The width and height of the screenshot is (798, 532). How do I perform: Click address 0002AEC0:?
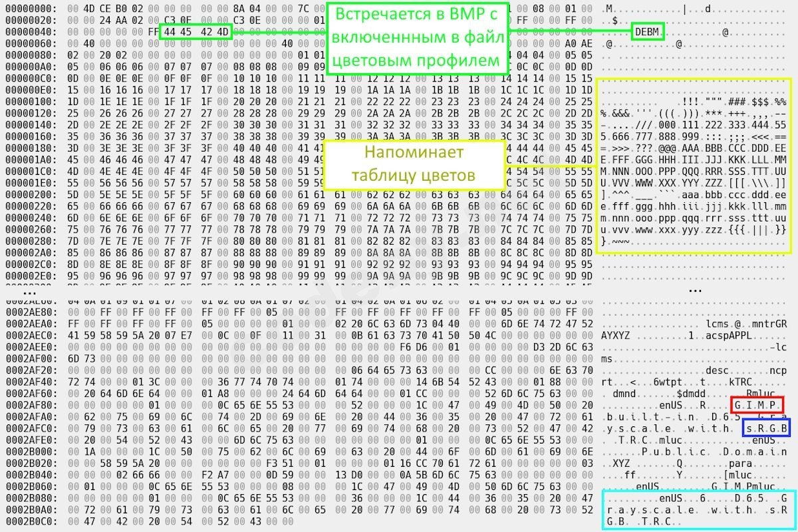[31, 335]
